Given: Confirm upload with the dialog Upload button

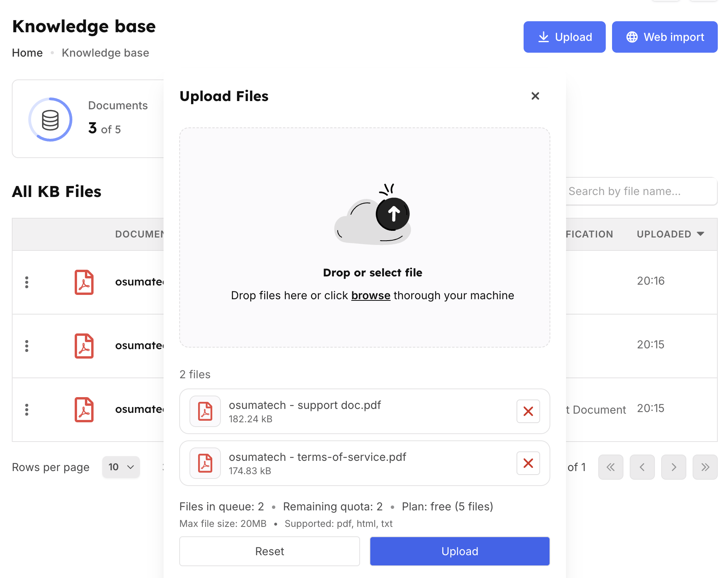Looking at the screenshot, I should (460, 551).
